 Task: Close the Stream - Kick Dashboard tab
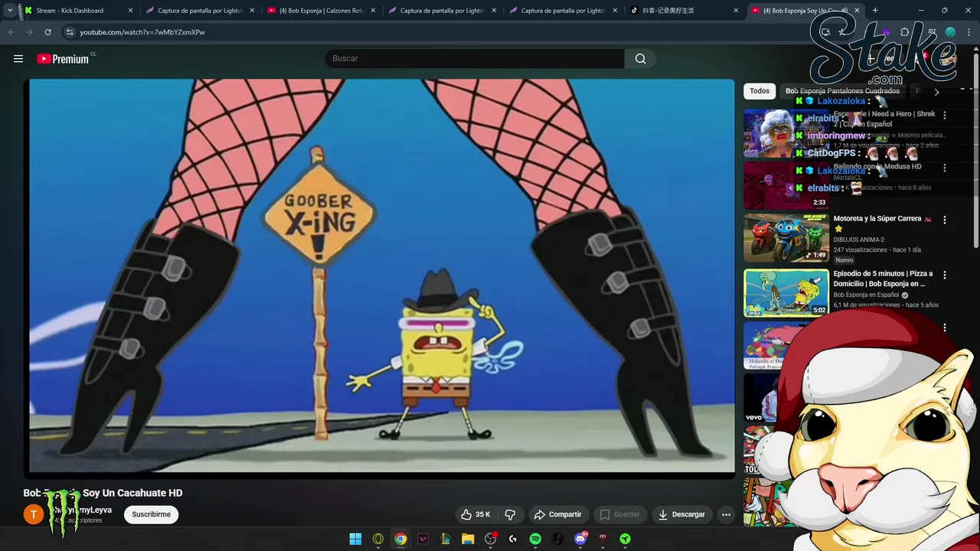(x=130, y=11)
